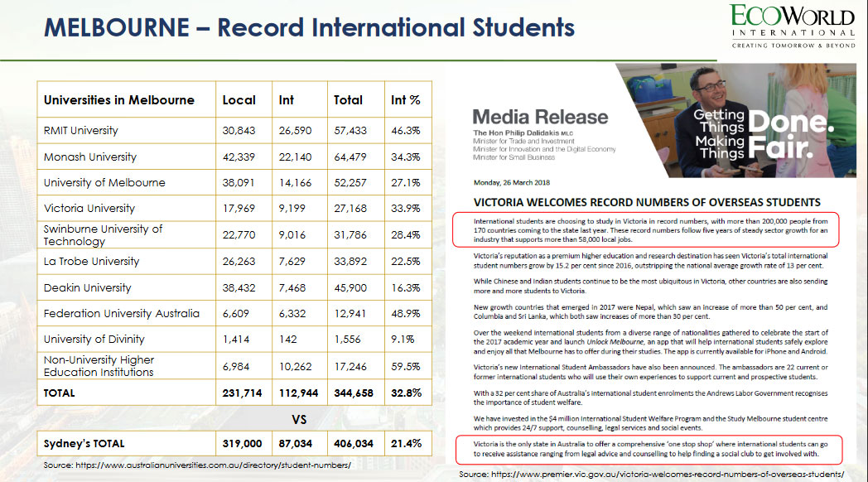The height and width of the screenshot is (482, 868).
Task: Click Melbourne's total local count 231,714
Action: [243, 393]
